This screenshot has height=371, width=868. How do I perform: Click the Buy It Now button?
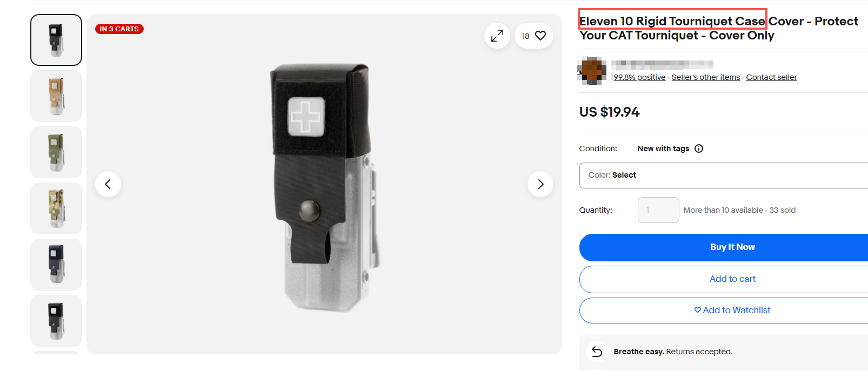[724, 247]
